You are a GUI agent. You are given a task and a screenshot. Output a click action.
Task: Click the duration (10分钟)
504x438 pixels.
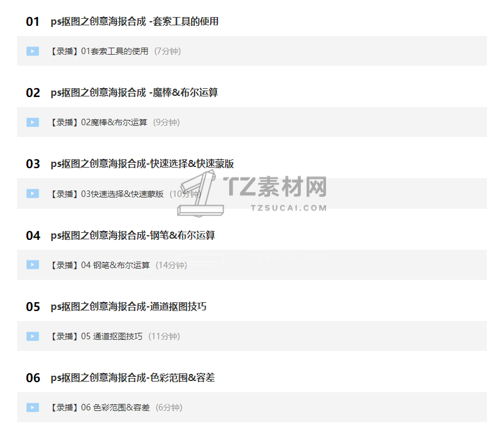click(185, 194)
